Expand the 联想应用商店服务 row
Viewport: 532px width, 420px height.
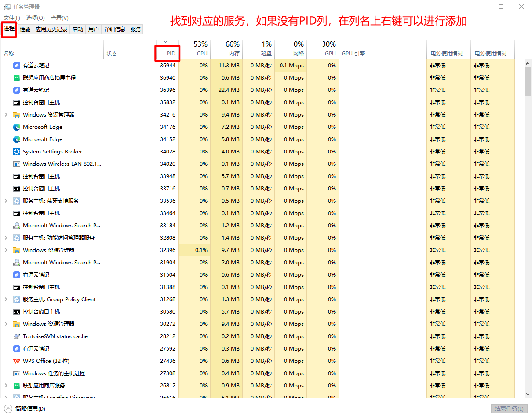6,385
